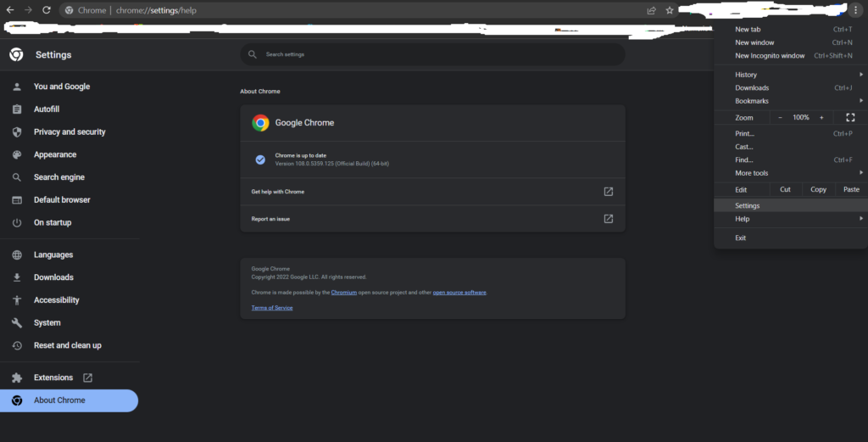Open Reset and clean up section

(70, 345)
